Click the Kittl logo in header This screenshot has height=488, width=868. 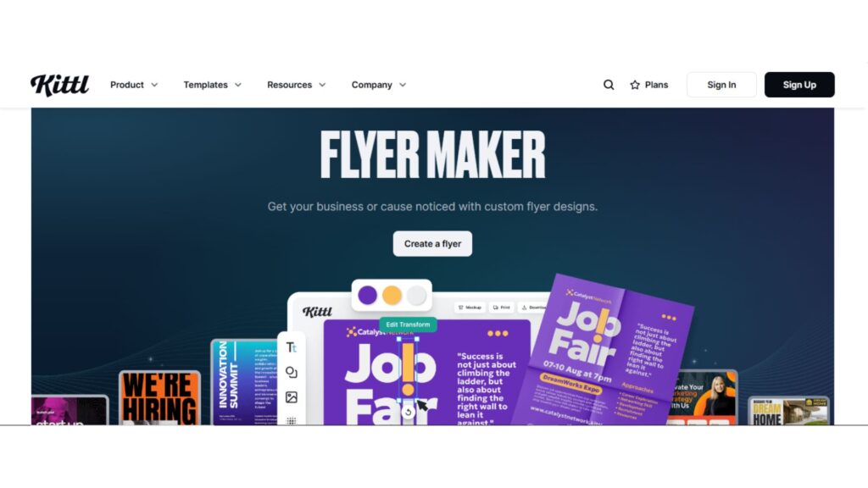tap(60, 85)
